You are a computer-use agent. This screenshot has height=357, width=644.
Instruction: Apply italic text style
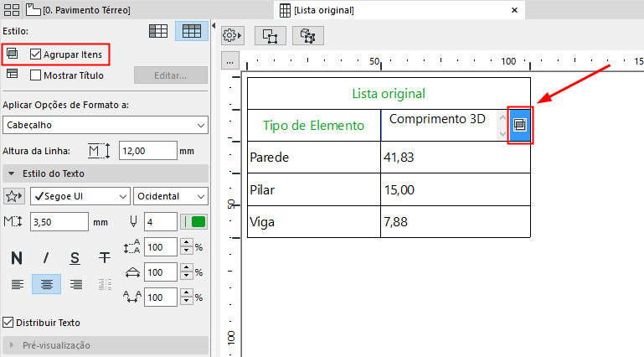(46, 257)
